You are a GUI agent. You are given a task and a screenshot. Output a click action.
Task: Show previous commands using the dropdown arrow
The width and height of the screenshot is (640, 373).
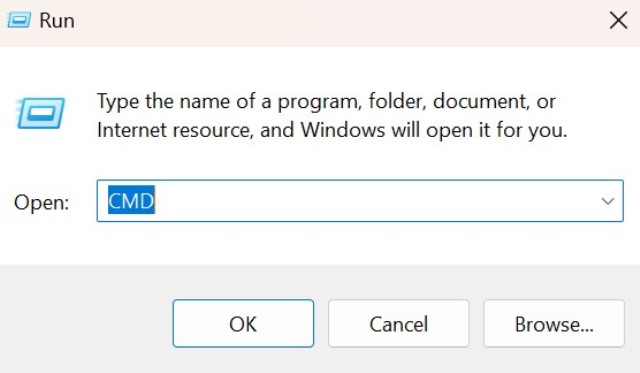(607, 201)
